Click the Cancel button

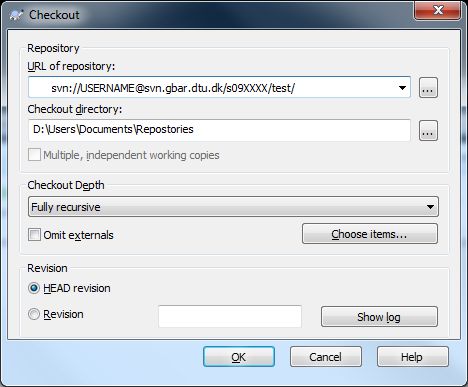coord(326,357)
